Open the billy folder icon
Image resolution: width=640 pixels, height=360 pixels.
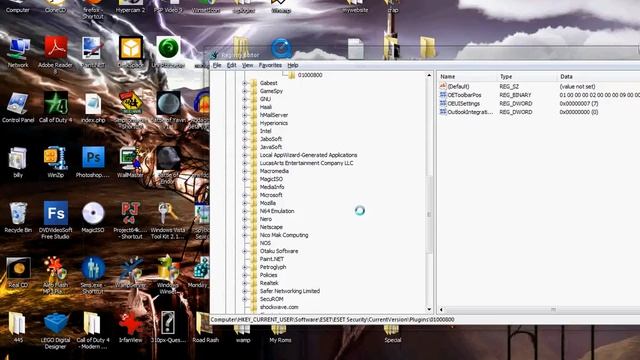[x=18, y=159]
